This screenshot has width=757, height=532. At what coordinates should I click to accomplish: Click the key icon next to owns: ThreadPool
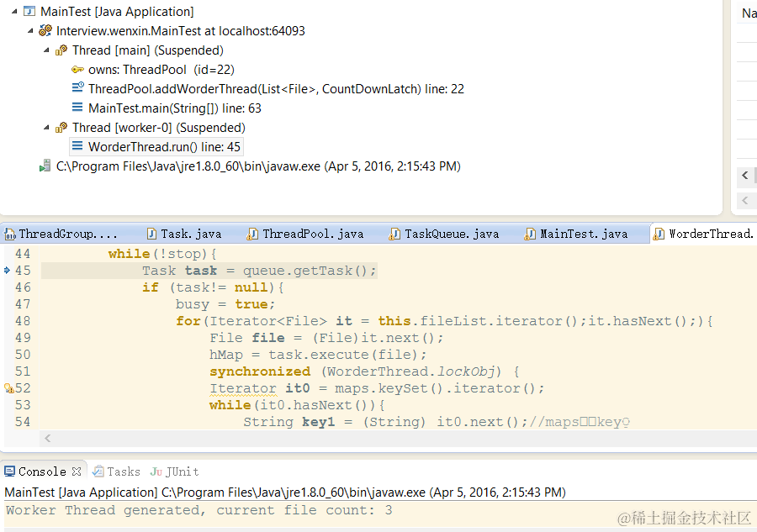tap(77, 70)
